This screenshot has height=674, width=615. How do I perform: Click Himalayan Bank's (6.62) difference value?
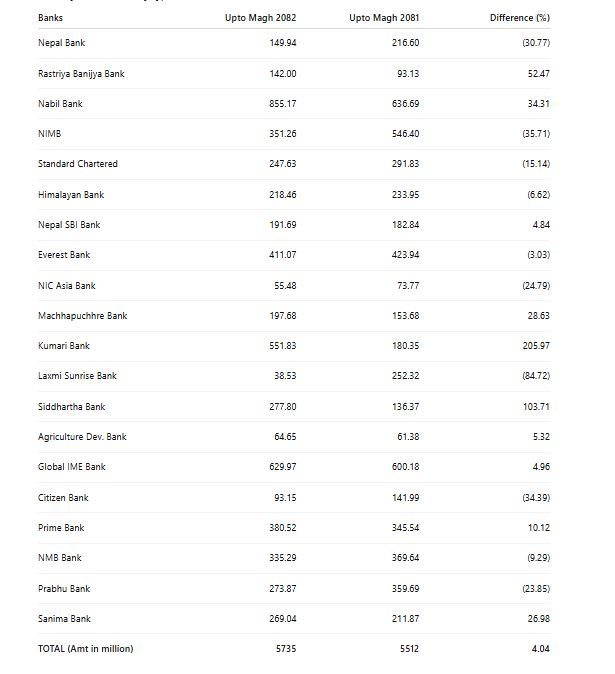tap(536, 195)
